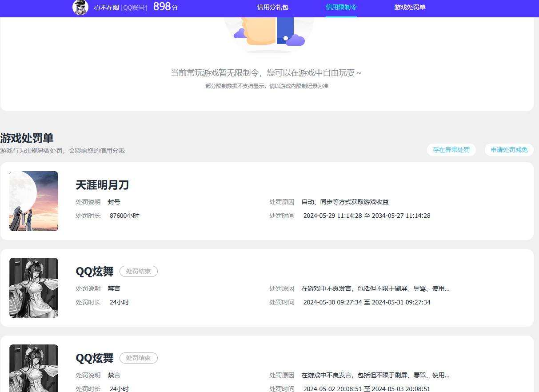Click the 898 credit score

pyautogui.click(x=165, y=7)
